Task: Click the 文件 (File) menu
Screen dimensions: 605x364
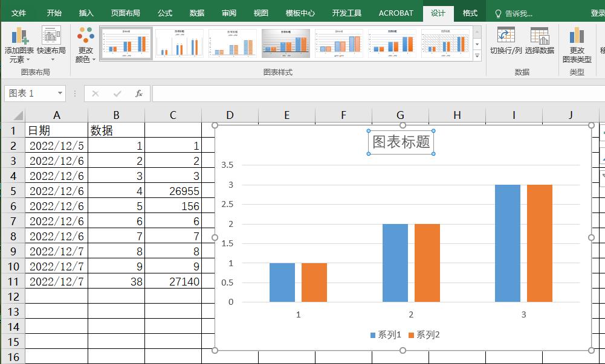Action: 19,13
